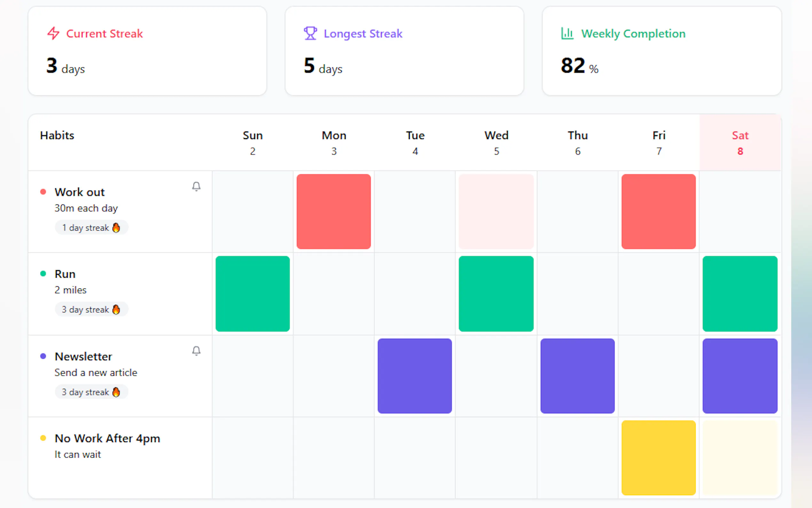Viewport: 812px width, 508px height.
Task: Toggle the faded Work out cell on Wednesday
Action: point(496,212)
